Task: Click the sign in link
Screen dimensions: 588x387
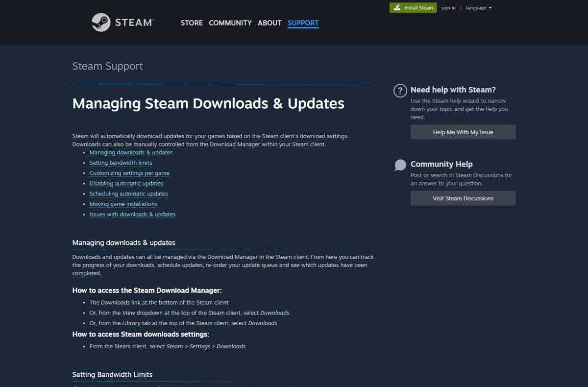Action: (x=448, y=8)
